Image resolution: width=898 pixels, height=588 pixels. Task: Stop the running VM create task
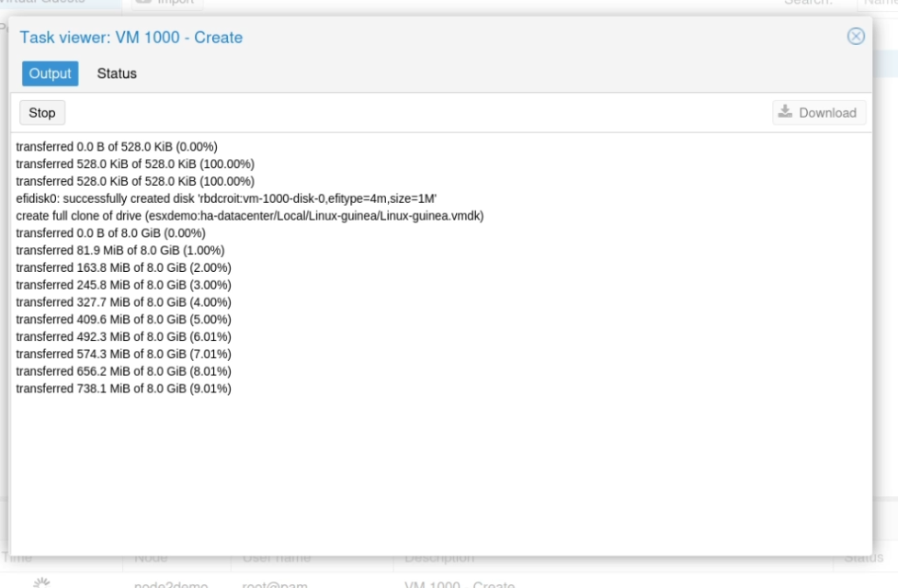click(42, 113)
